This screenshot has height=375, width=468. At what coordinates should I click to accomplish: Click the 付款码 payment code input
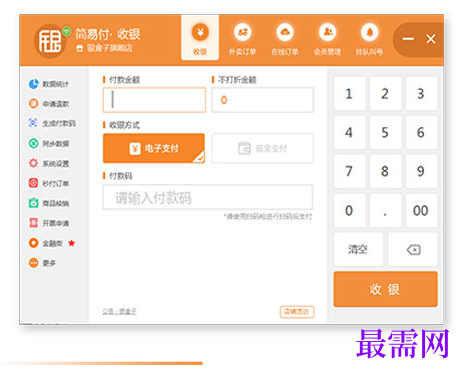(x=208, y=197)
